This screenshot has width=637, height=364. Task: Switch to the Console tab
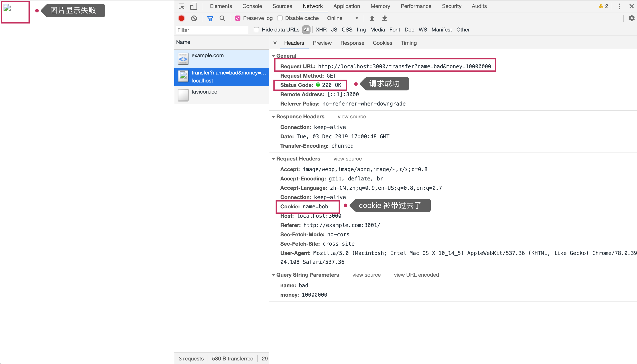(252, 6)
